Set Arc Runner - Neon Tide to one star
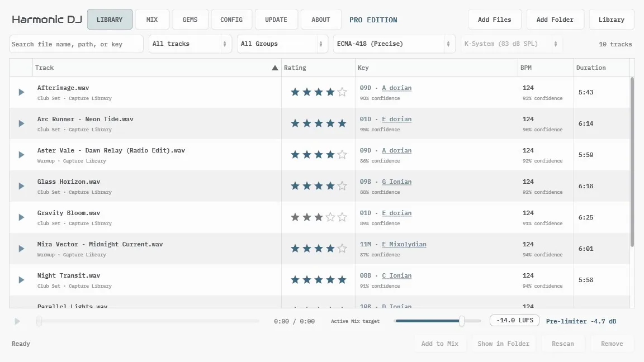This screenshot has width=644, height=362. coord(295,123)
